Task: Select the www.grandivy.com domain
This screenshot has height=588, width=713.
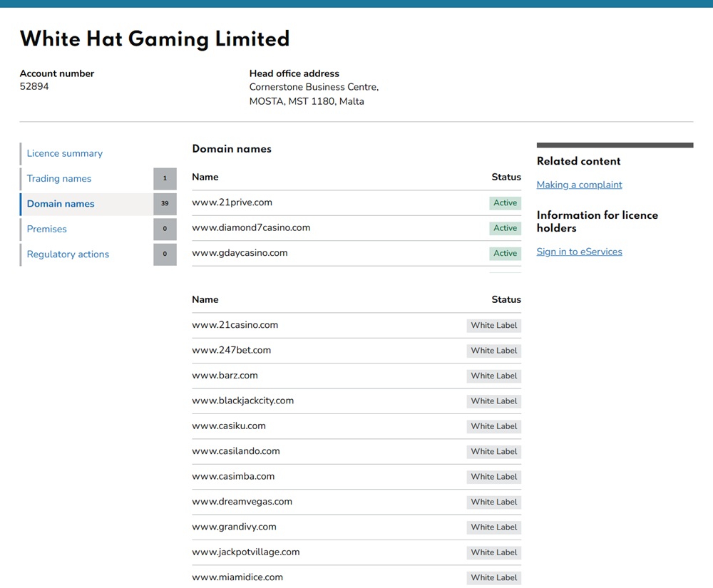Action: coord(234,527)
